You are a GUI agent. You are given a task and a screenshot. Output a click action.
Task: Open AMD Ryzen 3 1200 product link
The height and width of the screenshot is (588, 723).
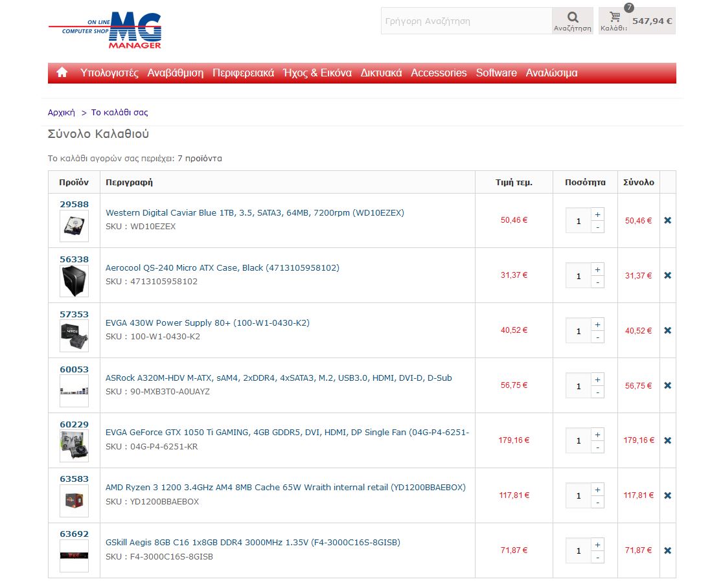[x=286, y=487]
